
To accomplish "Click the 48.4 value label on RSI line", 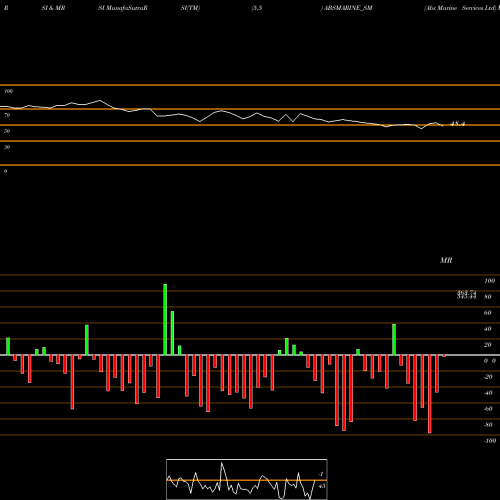I will pos(457,124).
